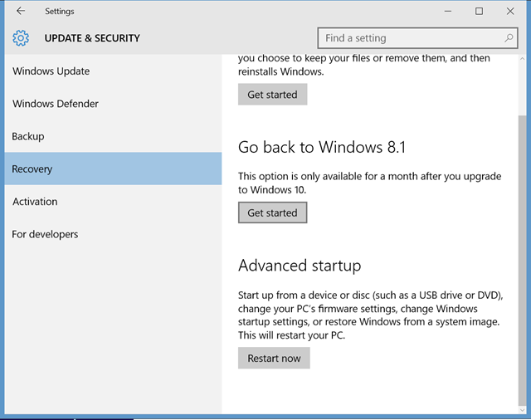Click the scrollbar up arrow
Image resolution: width=531 pixels, height=420 pixels.
(x=522, y=59)
